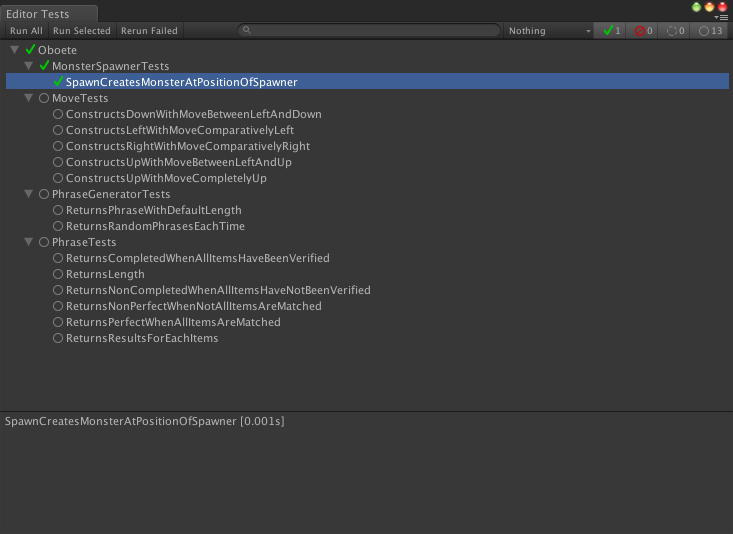The width and height of the screenshot is (733, 534).
Task: Select the ReturnsPerfectWhenAllItemsAreMatched test label
Action: [x=173, y=322]
